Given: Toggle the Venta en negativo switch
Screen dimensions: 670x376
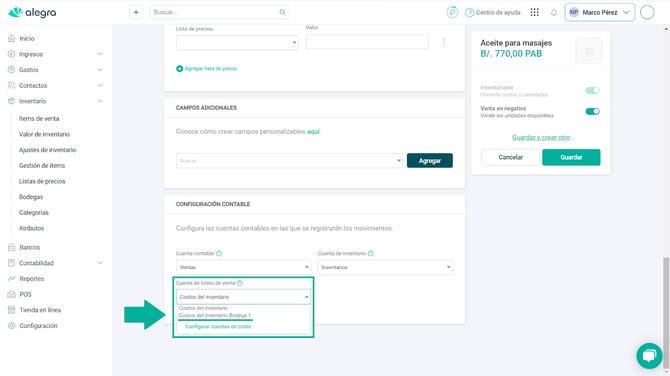Looking at the screenshot, I should click(592, 112).
